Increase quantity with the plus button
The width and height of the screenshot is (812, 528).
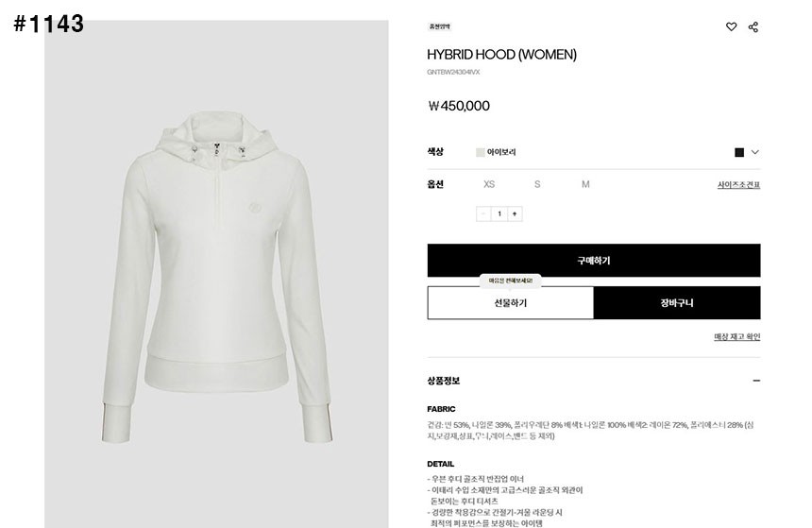pyautogui.click(x=515, y=214)
